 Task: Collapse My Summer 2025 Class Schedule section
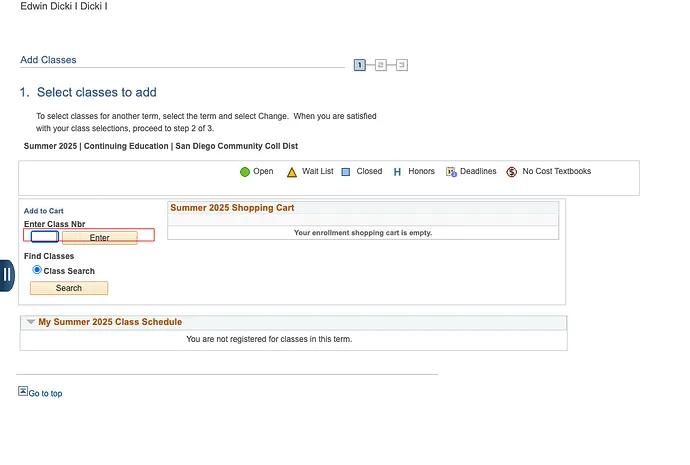(29, 322)
